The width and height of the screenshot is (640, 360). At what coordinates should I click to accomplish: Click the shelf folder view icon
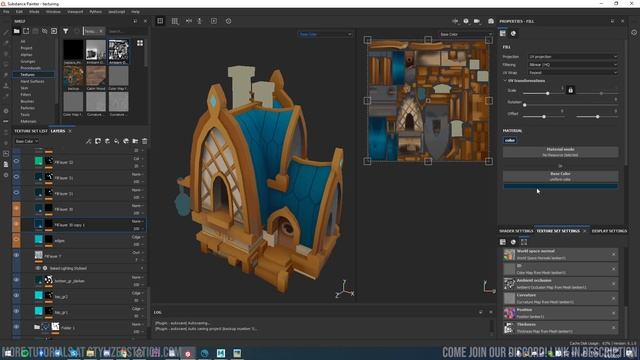click(x=17, y=31)
